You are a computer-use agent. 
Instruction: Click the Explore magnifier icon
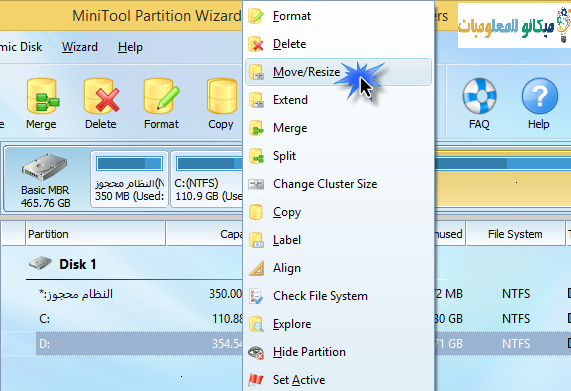256,324
